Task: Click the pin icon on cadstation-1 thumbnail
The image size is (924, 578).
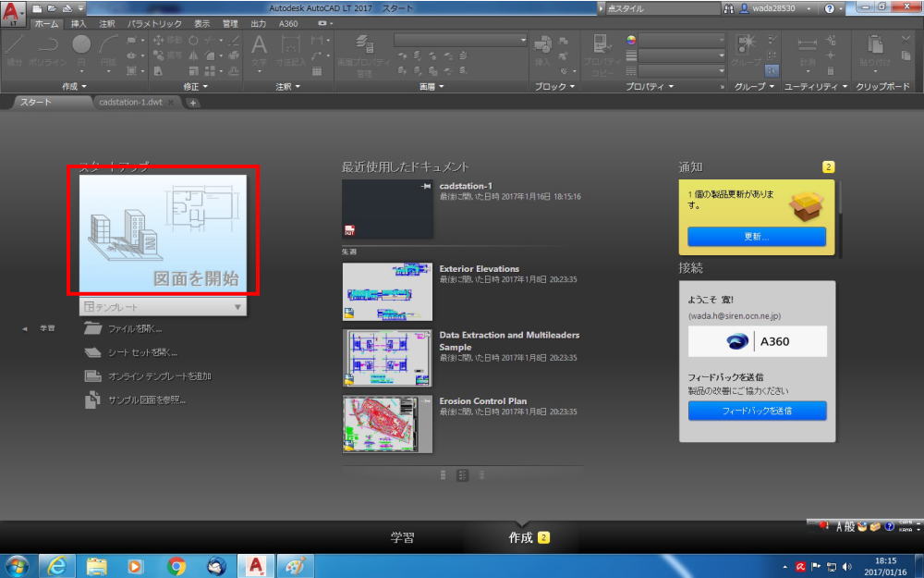Action: click(x=426, y=187)
